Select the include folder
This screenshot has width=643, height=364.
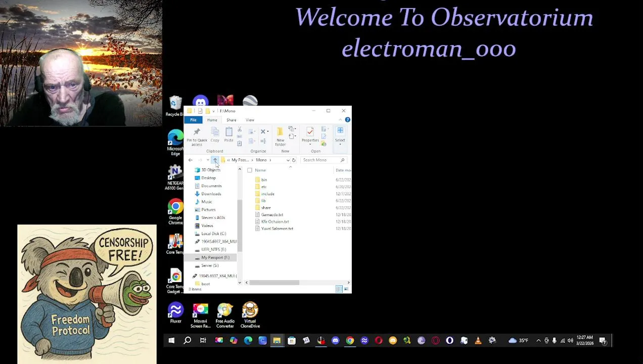(x=267, y=194)
